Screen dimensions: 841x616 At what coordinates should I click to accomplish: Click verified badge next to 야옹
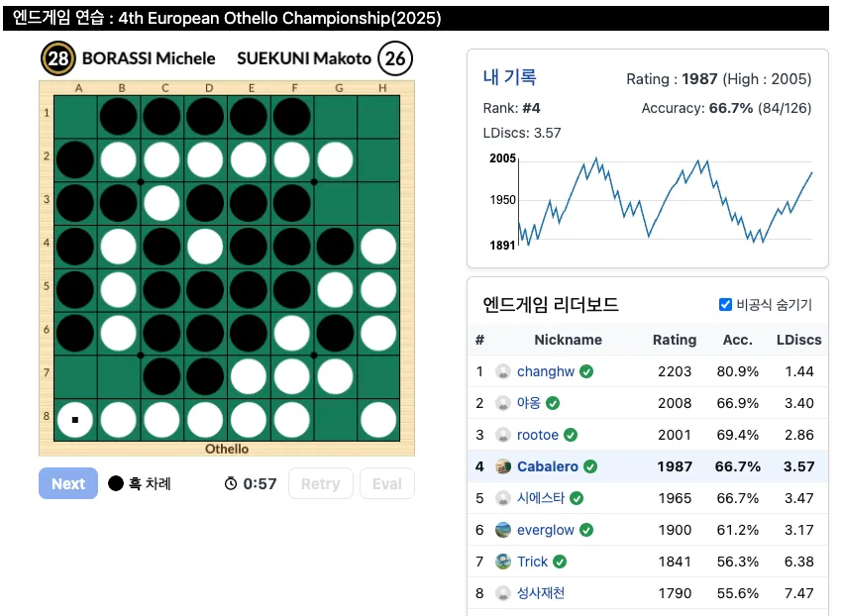click(x=553, y=403)
